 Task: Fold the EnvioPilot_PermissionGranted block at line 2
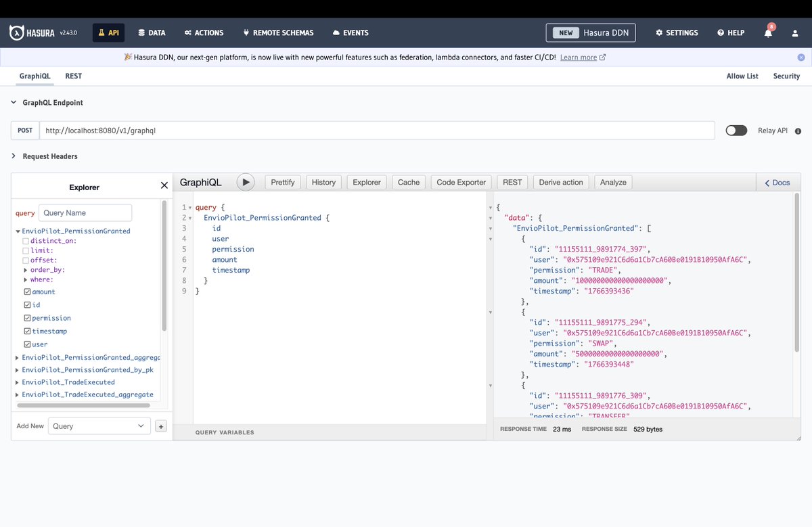point(190,218)
